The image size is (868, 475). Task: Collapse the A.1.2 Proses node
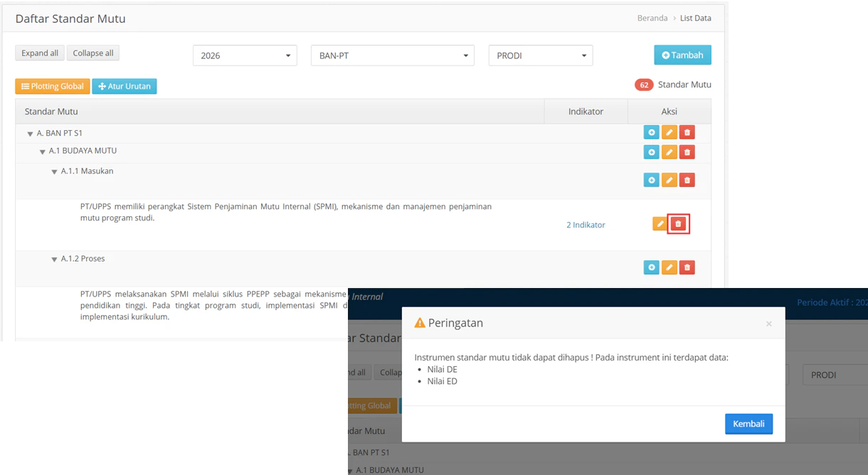pos(54,260)
